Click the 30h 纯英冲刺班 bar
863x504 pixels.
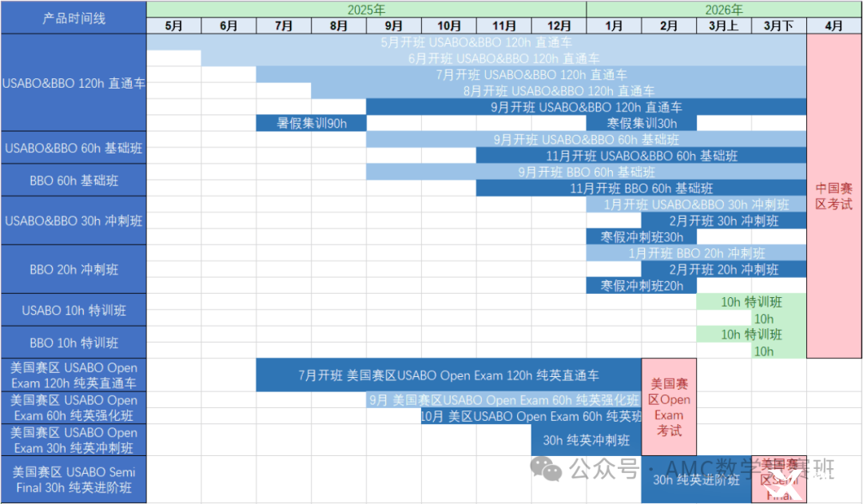point(587,440)
